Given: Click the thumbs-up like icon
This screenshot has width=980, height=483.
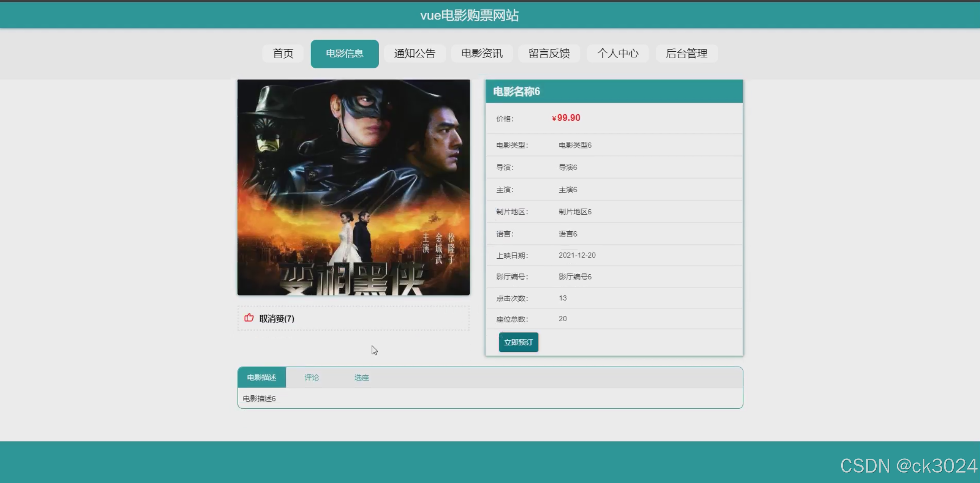Looking at the screenshot, I should pos(249,318).
